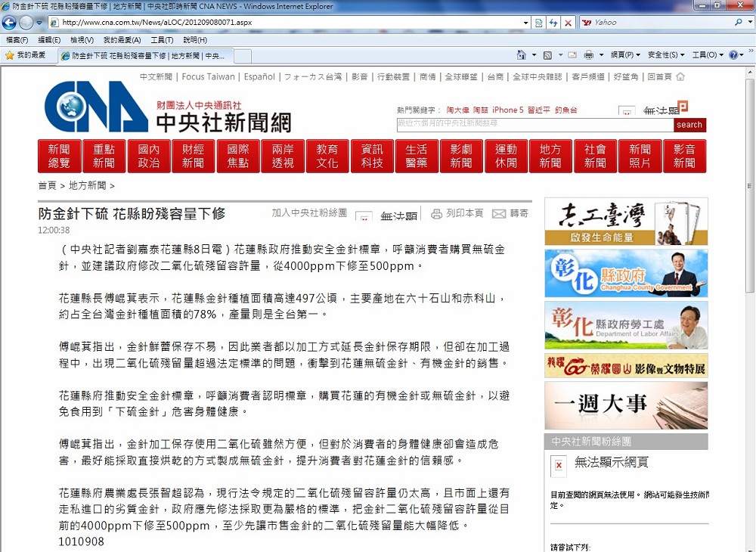Viewport: 756px width, 552px height.
Task: Open the RSS feeds icon in the command bar
Action: [x=547, y=55]
